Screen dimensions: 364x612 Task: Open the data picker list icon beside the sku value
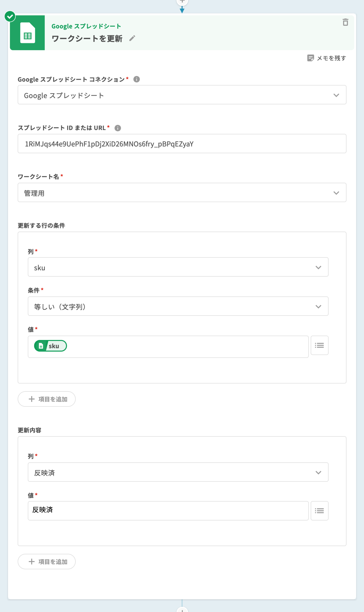(x=319, y=345)
